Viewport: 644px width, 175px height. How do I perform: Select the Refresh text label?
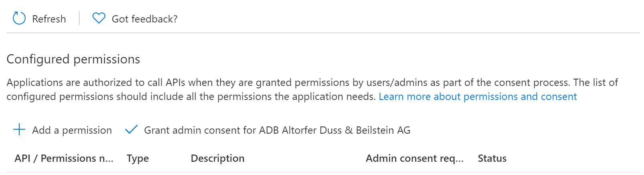49,19
